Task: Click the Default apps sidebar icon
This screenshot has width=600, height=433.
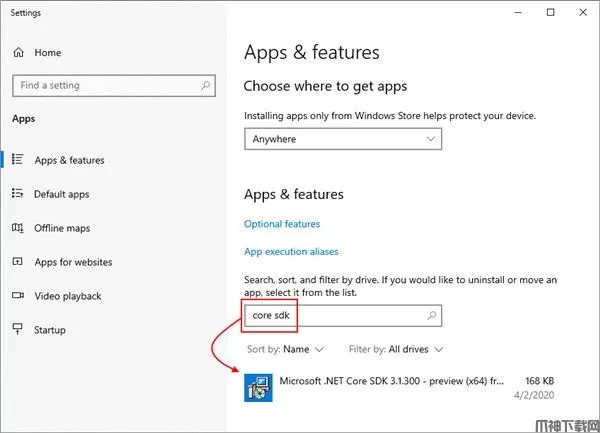Action: pos(18,194)
